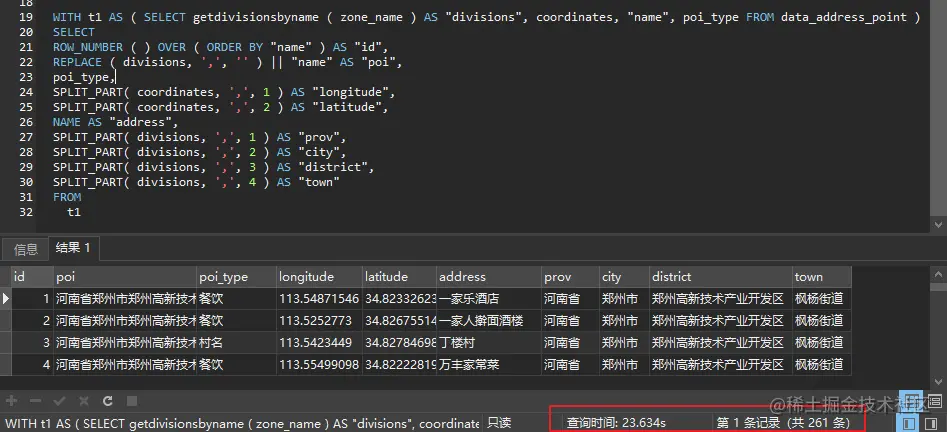Viewport: 947px width, 432px height.
Task: Click line number 32 in the gutter
Action: (26, 212)
